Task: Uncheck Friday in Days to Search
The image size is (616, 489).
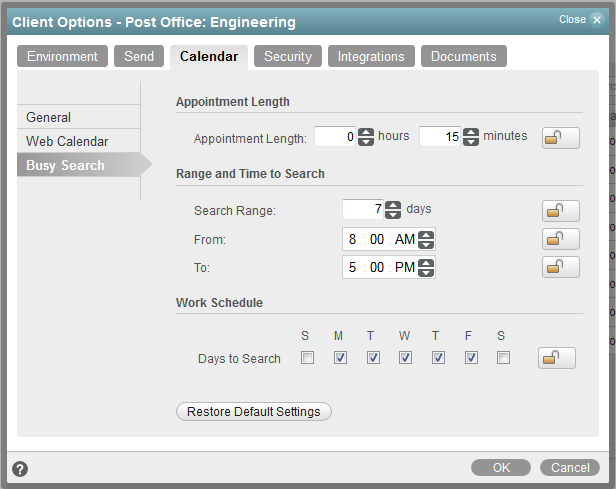Action: [471, 358]
